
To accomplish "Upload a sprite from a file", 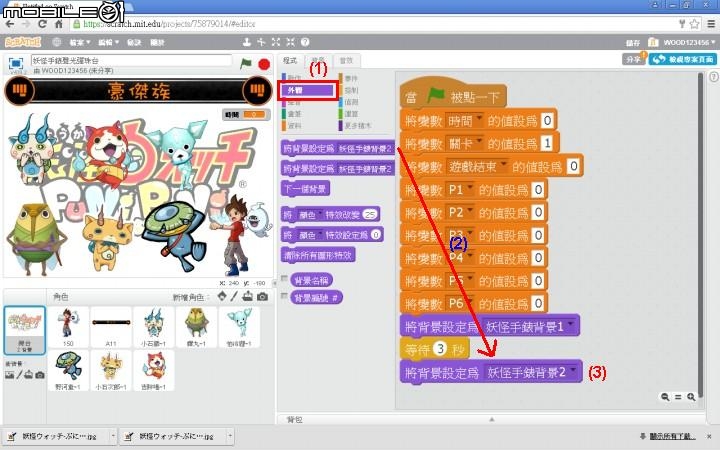I will [248, 296].
